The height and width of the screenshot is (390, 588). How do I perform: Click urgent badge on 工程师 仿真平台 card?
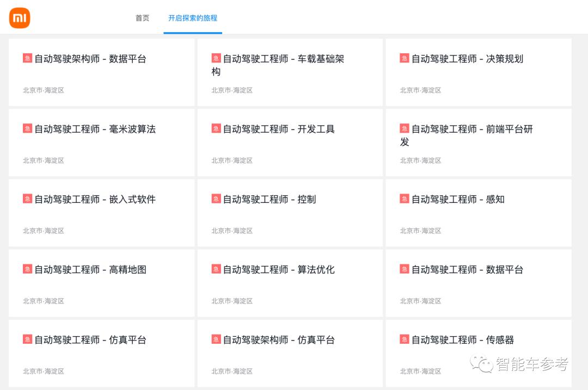point(27,339)
